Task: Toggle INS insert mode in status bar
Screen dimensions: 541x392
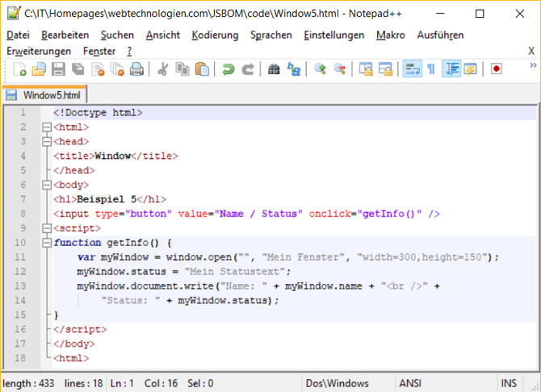Action: pyautogui.click(x=509, y=383)
